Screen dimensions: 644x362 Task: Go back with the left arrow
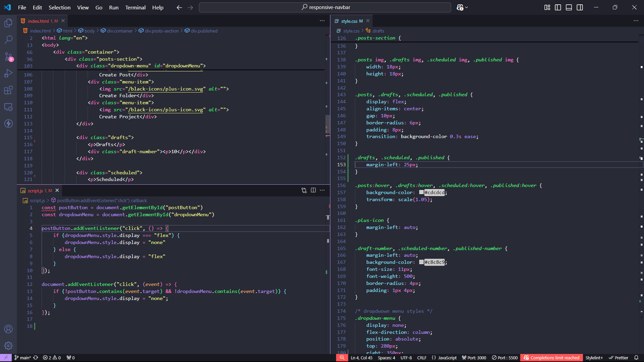[179, 8]
